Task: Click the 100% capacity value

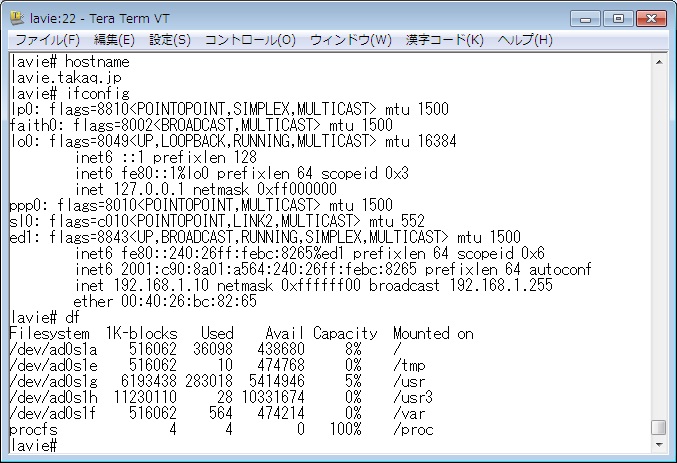Action: (345, 429)
